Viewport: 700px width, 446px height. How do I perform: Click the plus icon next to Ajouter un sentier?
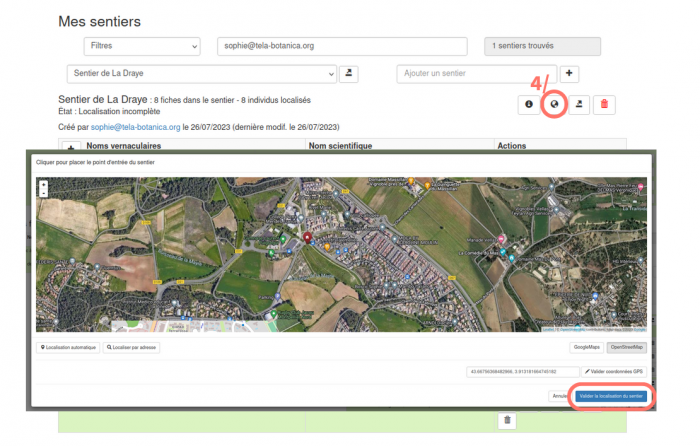point(569,74)
